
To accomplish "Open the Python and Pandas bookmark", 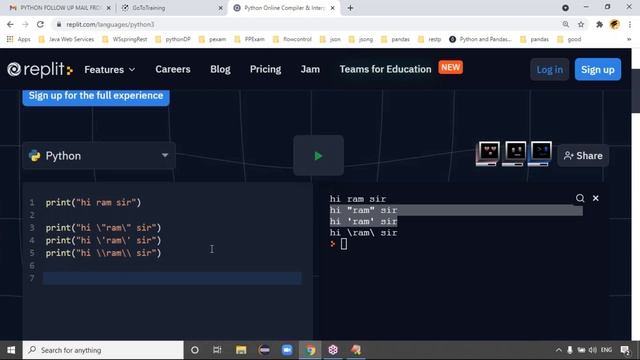I will point(480,39).
